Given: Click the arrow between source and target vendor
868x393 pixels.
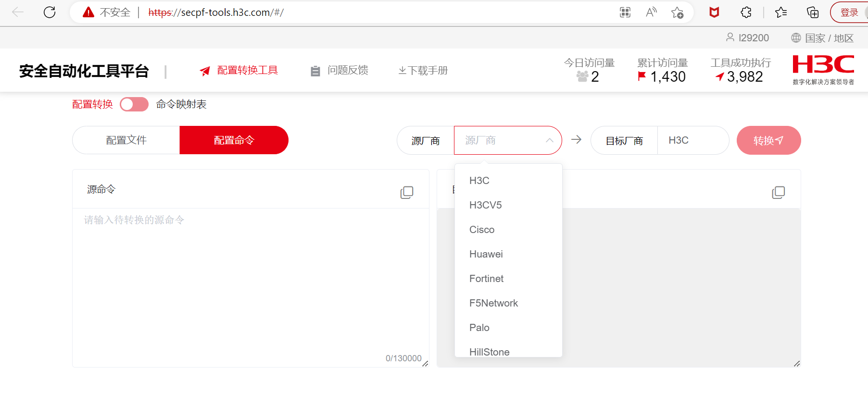Looking at the screenshot, I should point(576,140).
